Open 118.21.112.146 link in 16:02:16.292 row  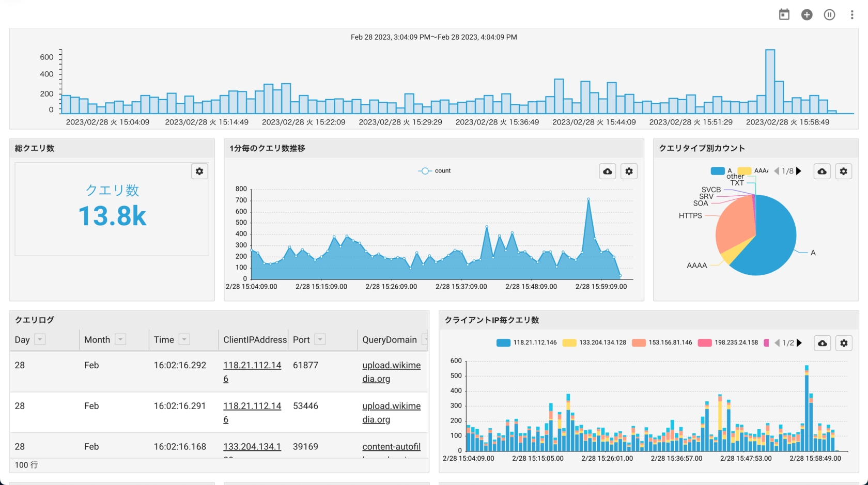[252, 372]
